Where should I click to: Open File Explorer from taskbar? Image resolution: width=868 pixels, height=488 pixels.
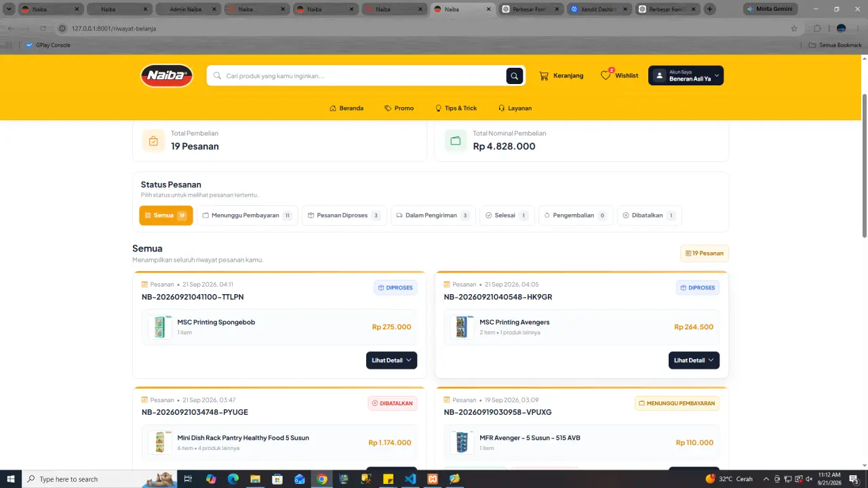pos(255,479)
